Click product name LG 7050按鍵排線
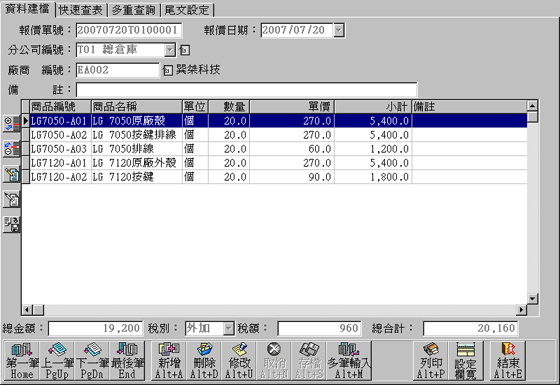 click(135, 135)
